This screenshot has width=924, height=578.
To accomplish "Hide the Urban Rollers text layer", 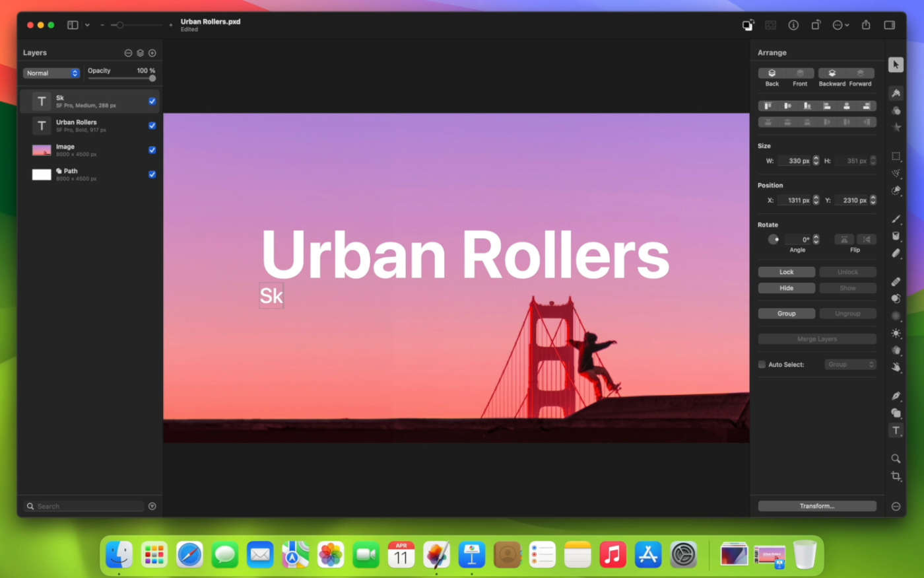I will coord(152,126).
